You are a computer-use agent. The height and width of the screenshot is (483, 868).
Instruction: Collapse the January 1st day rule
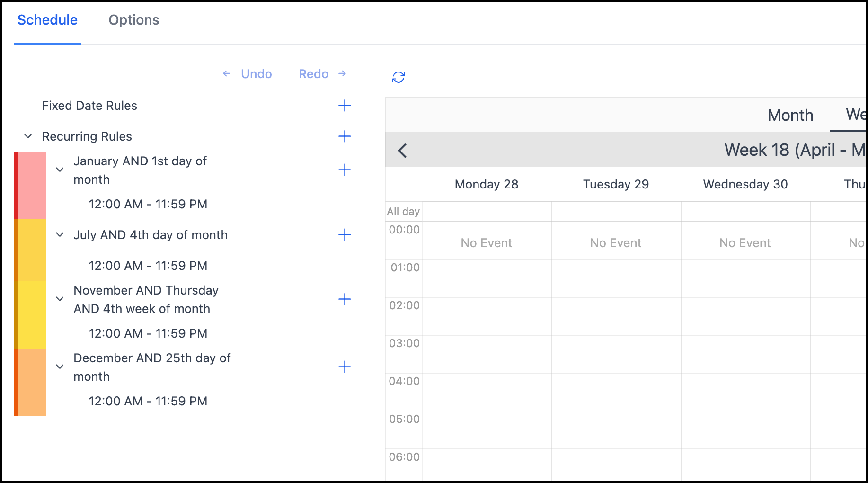coord(60,170)
